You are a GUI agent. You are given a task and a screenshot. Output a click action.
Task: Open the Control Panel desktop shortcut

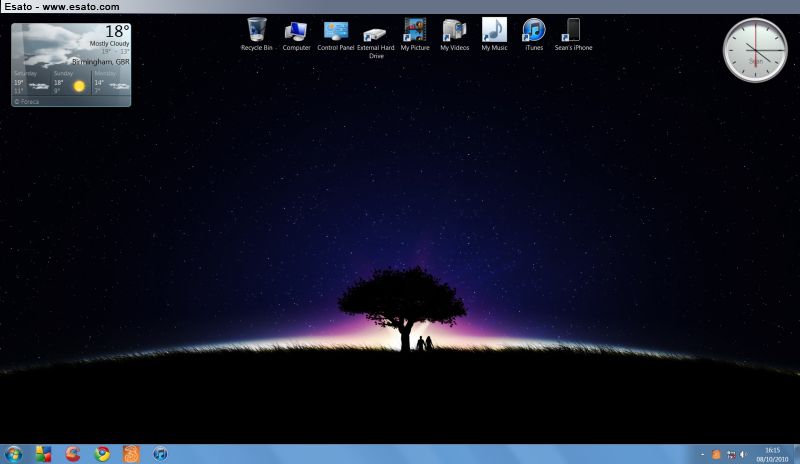(336, 34)
